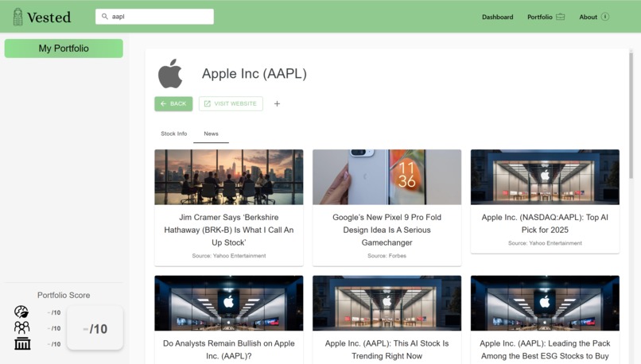Go back with the BACK button
This screenshot has width=641, height=364.
(x=173, y=104)
